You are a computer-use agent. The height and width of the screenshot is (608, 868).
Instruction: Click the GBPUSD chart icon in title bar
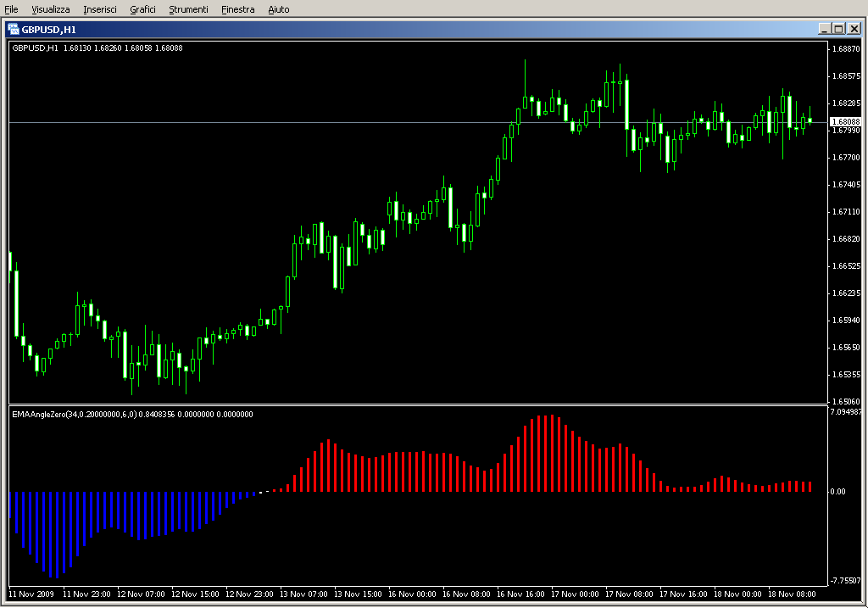14,29
